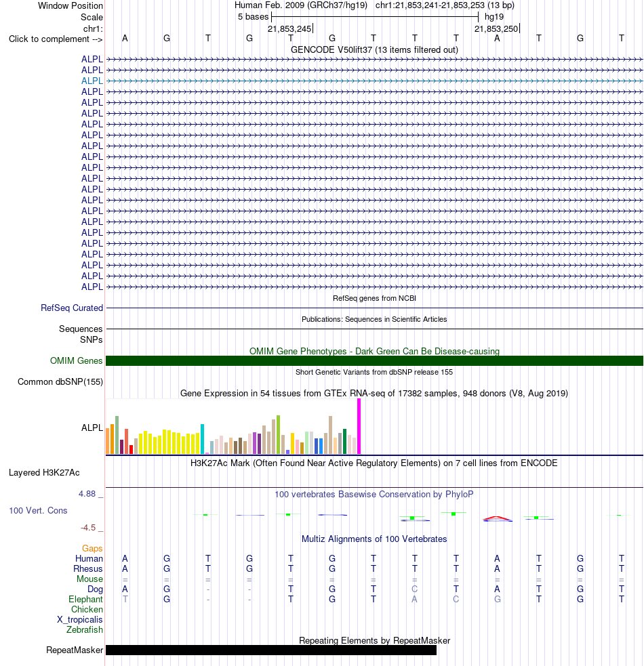Click the 21,853,250 ruler coordinate
644x666 pixels.
tap(496, 29)
